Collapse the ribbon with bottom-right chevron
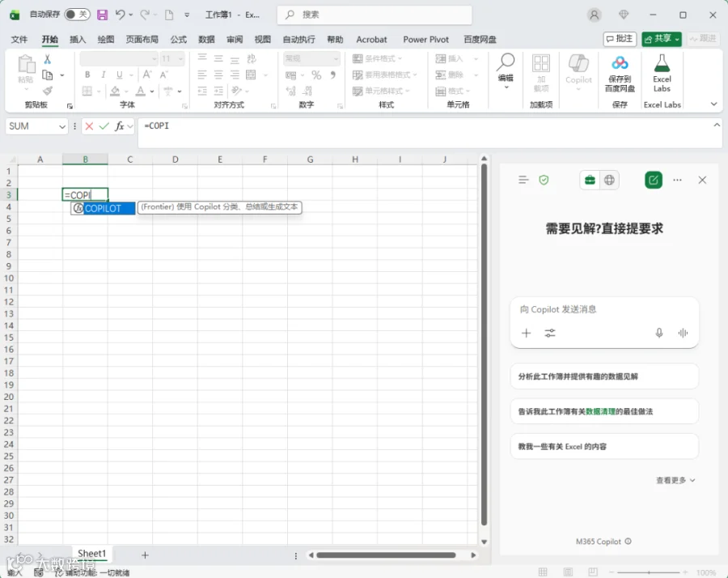The height and width of the screenshot is (578, 728). point(713,104)
